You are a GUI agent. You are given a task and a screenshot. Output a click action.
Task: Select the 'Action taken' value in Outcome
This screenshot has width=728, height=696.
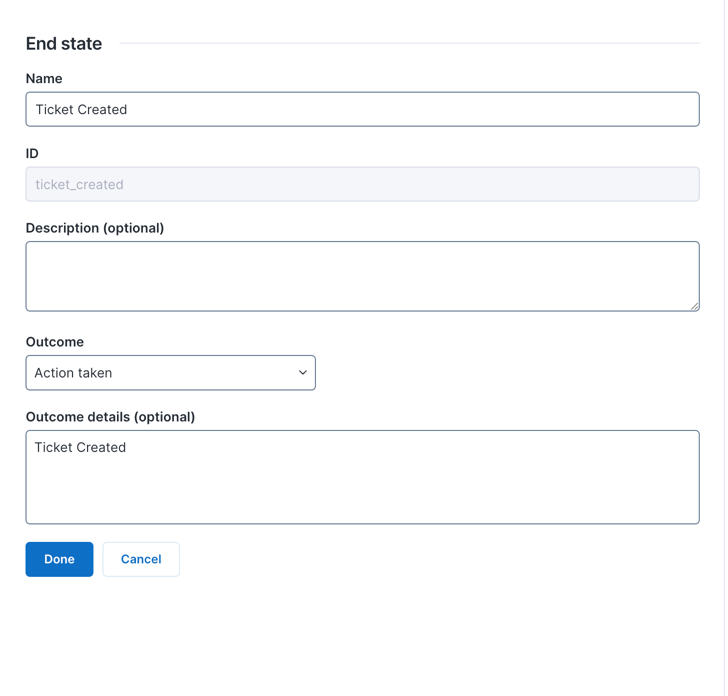(73, 373)
